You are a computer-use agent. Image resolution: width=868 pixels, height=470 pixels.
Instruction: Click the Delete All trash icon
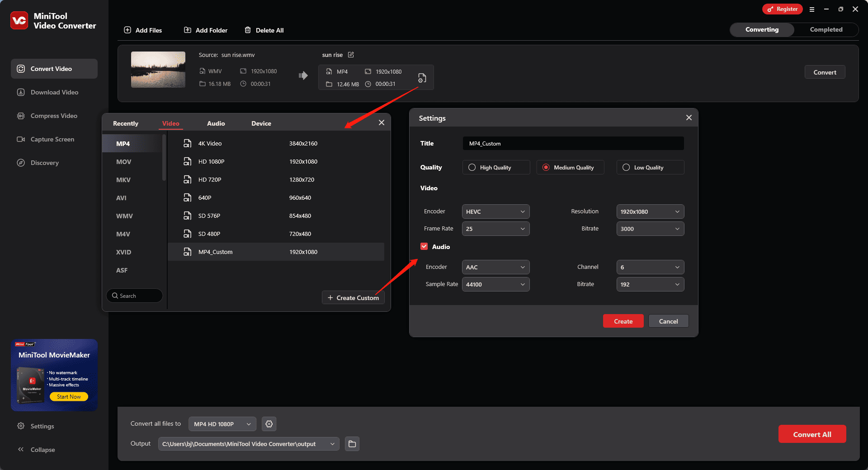pos(248,30)
